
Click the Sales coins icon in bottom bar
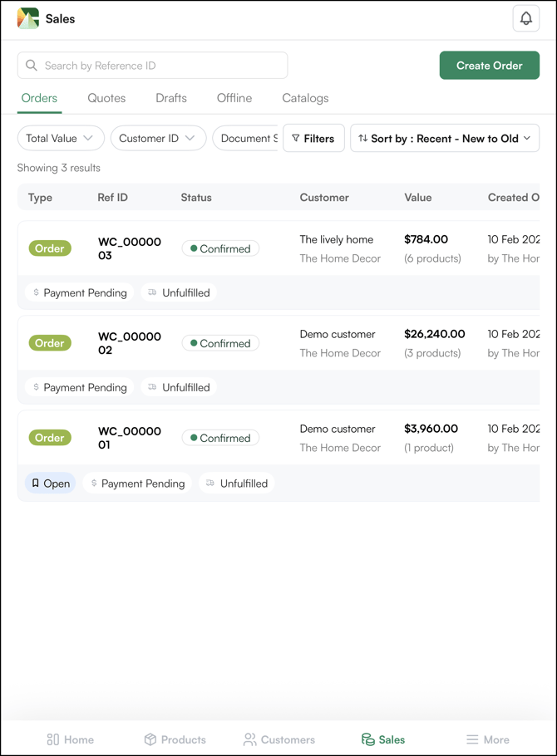point(367,739)
